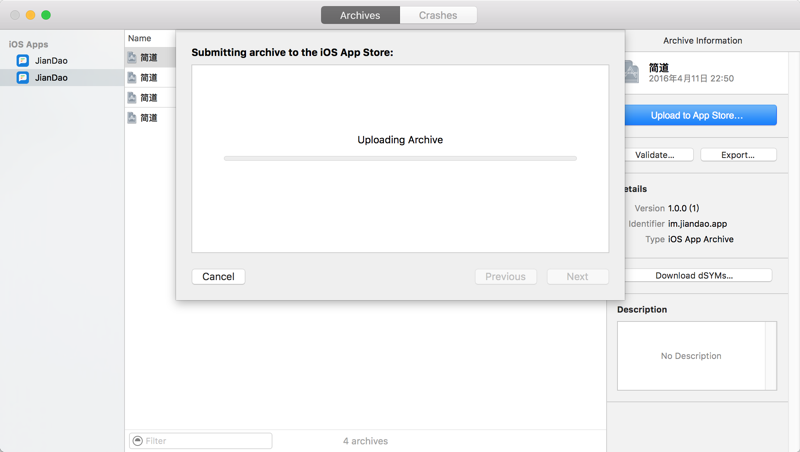Click the fourth archive file icon
The image size is (800, 452).
click(x=132, y=118)
